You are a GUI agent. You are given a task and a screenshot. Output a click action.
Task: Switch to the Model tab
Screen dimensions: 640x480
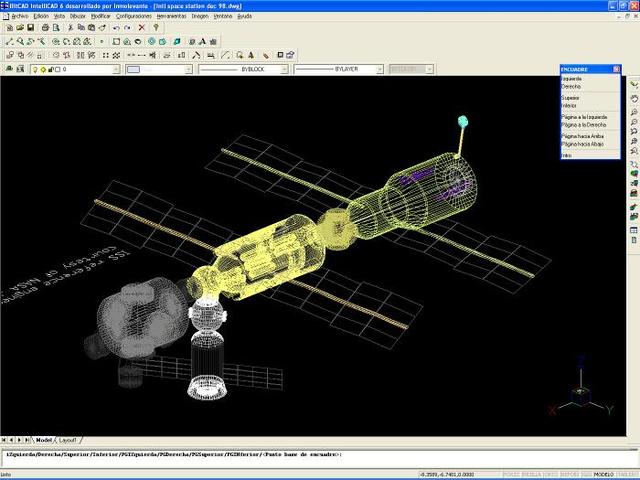coord(44,440)
